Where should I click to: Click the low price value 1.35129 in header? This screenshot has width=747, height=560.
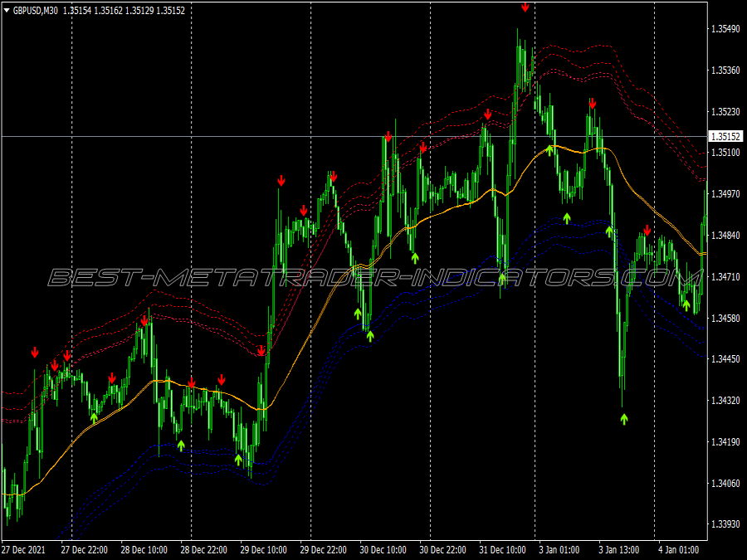(x=139, y=11)
